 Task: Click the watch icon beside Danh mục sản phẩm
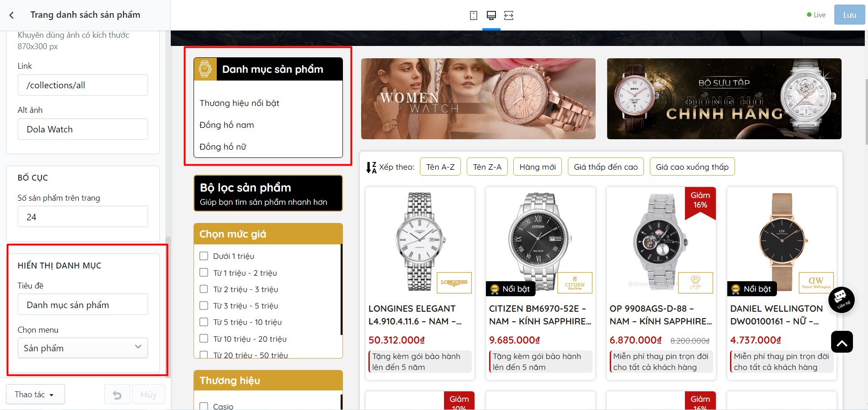coord(205,69)
